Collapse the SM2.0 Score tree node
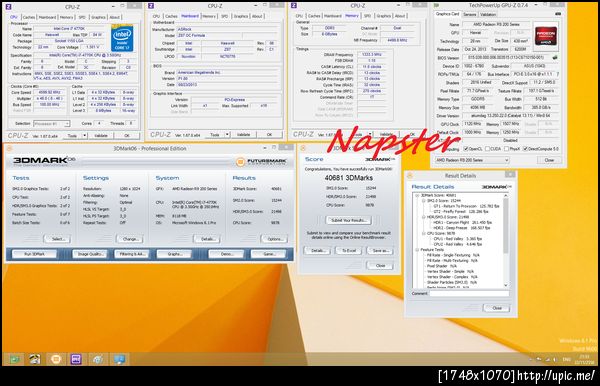Screen dimensions: 600x386 pos(424,200)
